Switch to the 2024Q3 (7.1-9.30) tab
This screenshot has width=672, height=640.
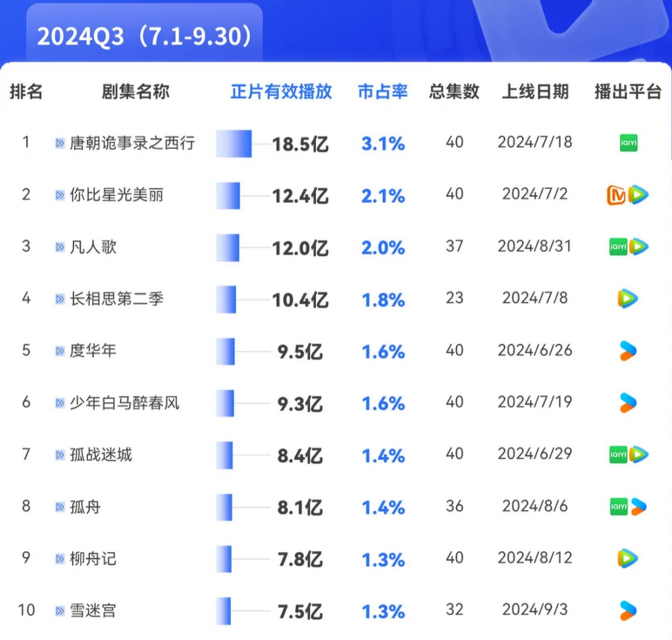(144, 36)
